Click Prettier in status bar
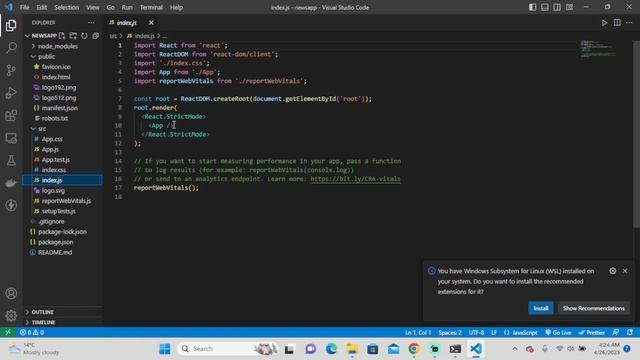The height and width of the screenshot is (360, 640). pyautogui.click(x=591, y=332)
